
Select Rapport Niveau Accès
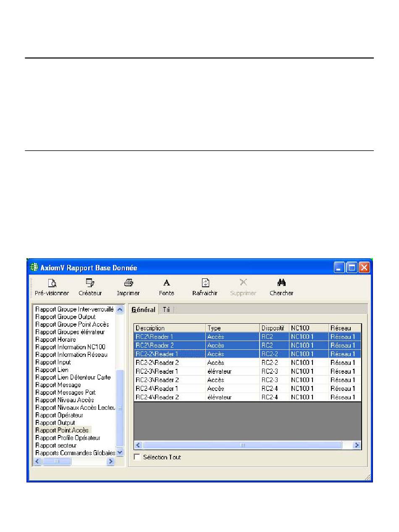point(65,400)
